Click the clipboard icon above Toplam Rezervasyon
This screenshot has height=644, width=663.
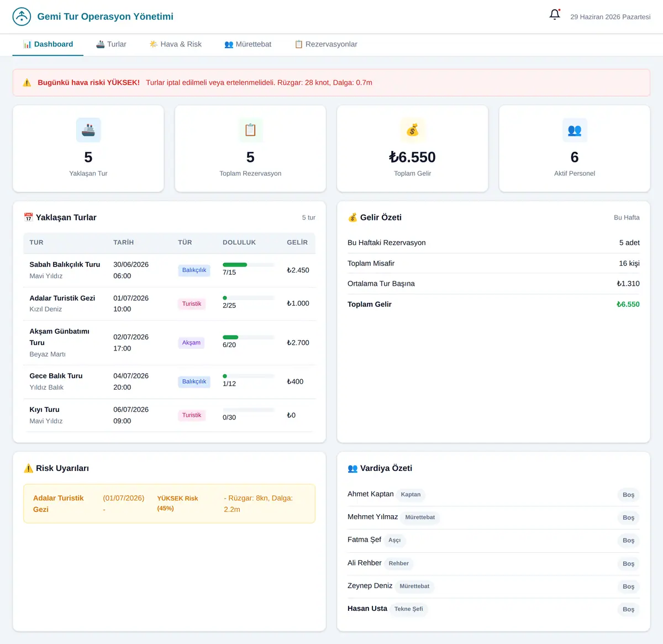point(250,130)
